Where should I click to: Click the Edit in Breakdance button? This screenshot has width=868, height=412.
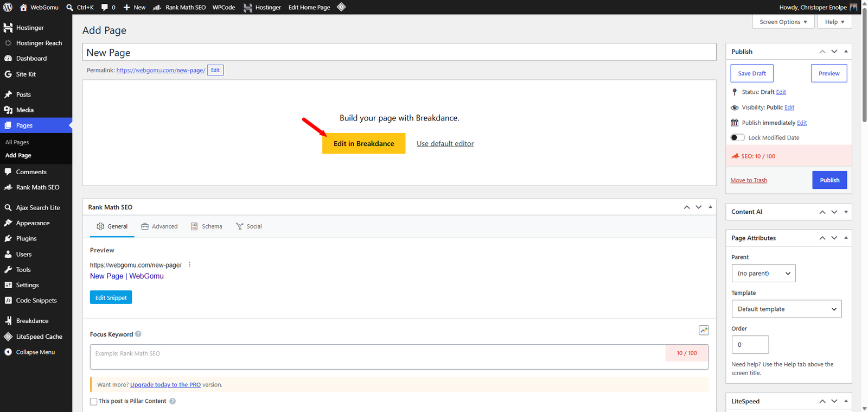pyautogui.click(x=364, y=143)
